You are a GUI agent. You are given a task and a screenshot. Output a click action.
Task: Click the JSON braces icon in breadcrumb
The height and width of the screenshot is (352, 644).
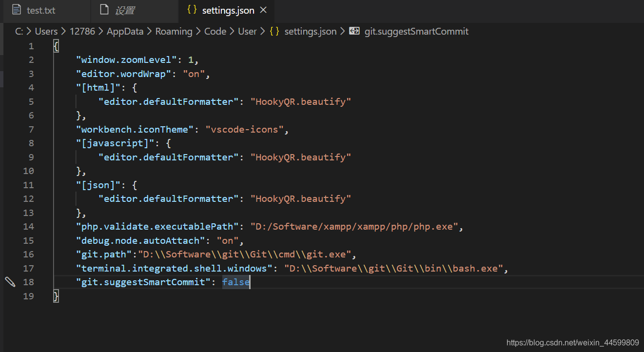pos(274,31)
